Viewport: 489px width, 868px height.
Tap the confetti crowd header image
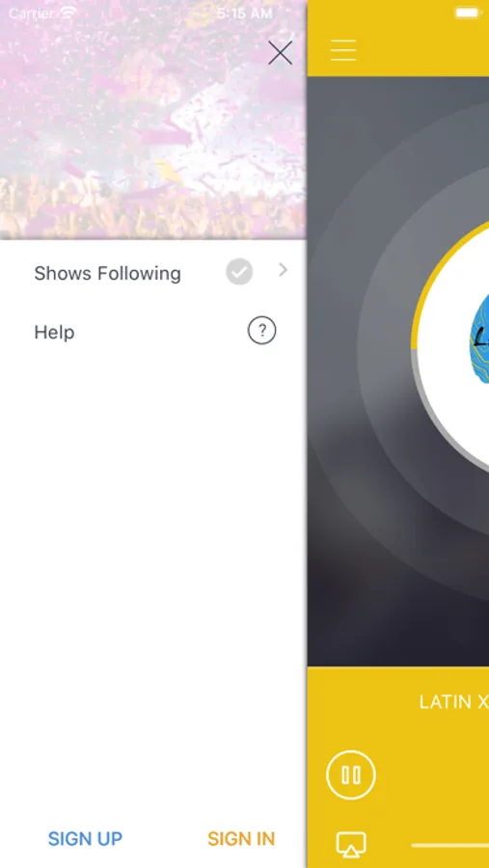coord(152,120)
